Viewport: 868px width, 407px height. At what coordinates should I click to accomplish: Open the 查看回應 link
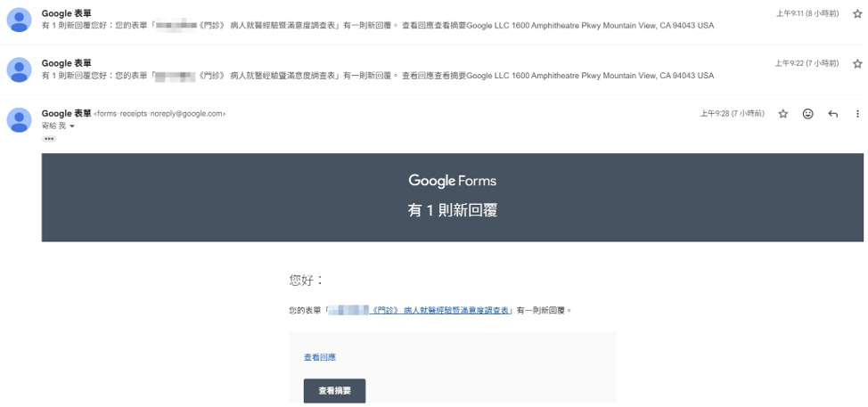[x=319, y=357]
